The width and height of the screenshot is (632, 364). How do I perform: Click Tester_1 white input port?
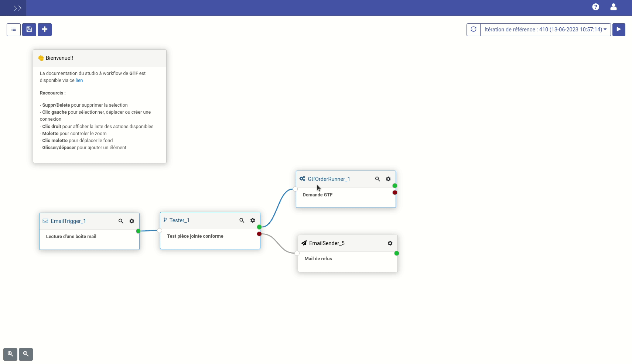[x=159, y=230]
